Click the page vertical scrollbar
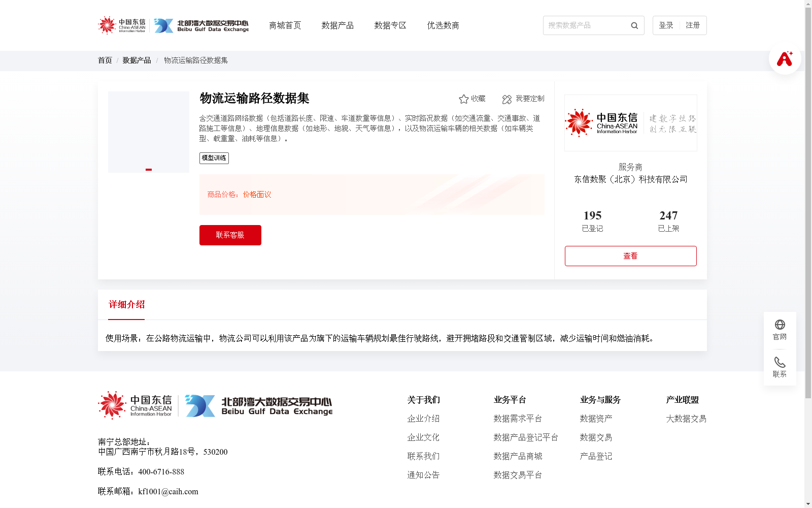 [808, 203]
